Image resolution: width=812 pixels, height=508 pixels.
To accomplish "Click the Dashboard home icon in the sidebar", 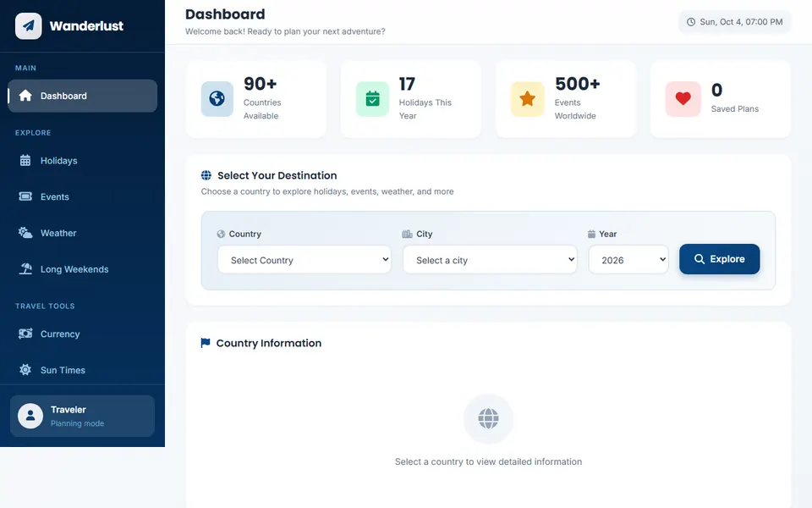I will 25,96.
